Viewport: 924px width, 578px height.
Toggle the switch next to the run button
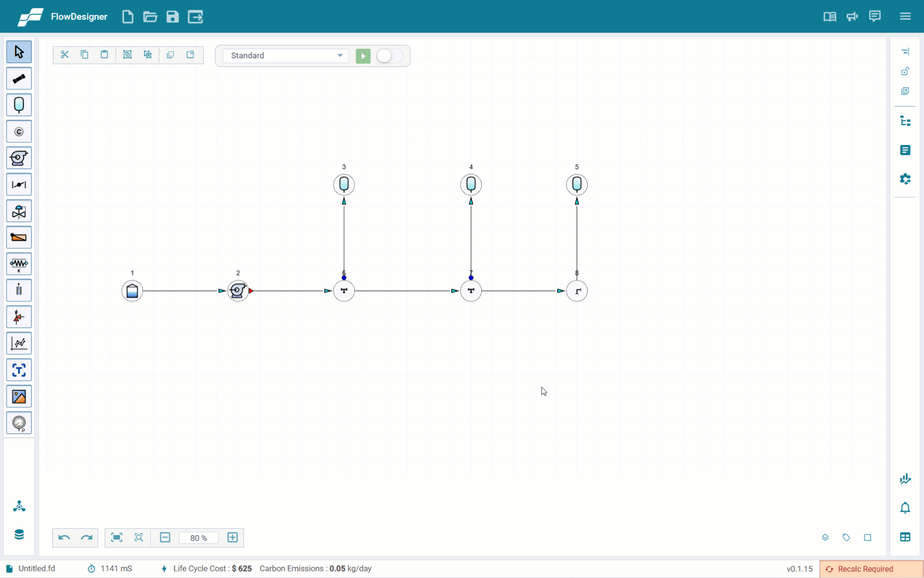click(x=389, y=56)
